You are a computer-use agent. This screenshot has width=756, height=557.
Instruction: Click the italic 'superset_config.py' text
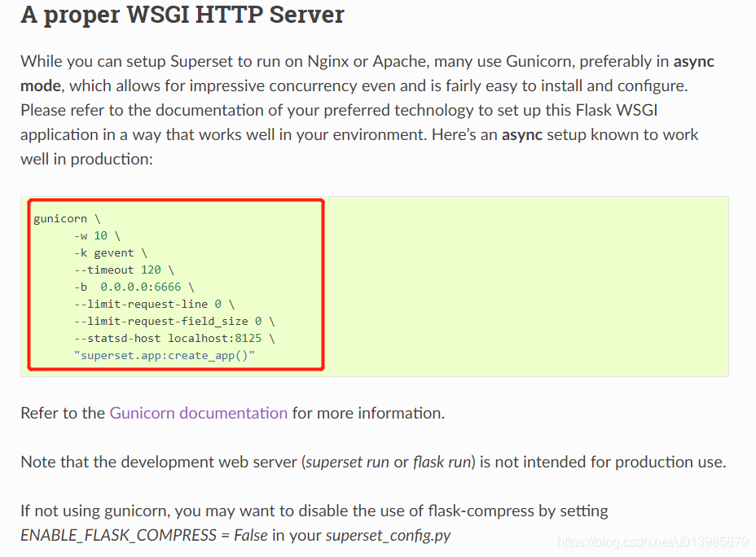388,535
